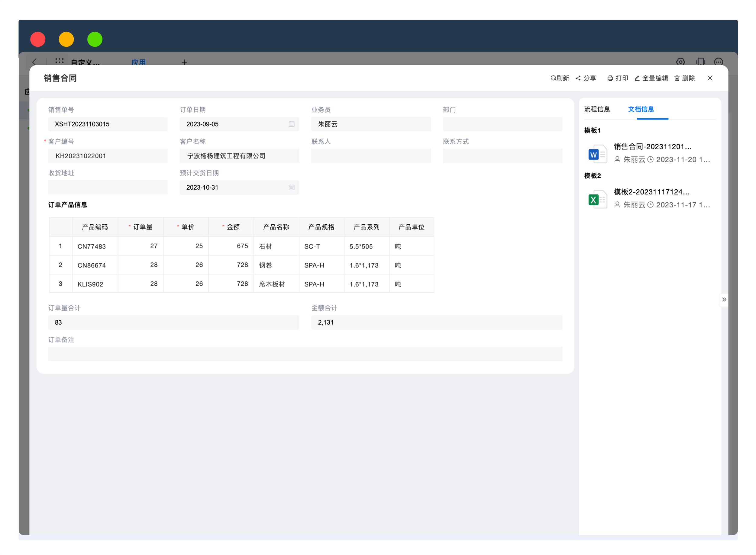
Task: Open calendar icon for 预计交货日期 field
Action: [x=291, y=188]
